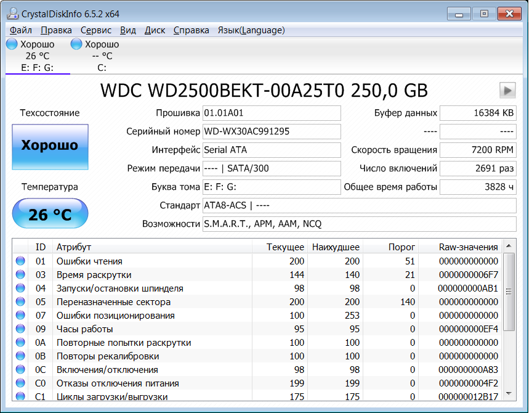This screenshot has height=413, width=532.
Task: Select second disk tab labeled C:
Action: pos(102,55)
